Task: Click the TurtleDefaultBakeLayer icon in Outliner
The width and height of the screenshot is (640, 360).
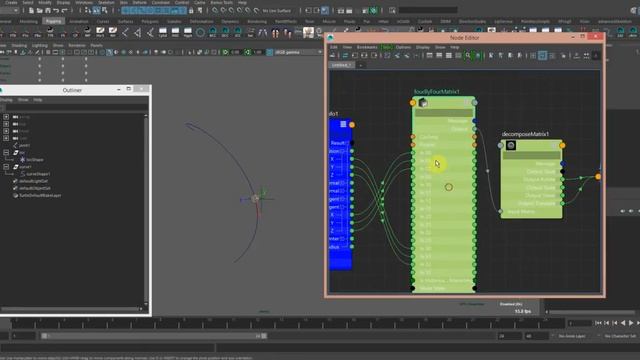Action: pos(16,196)
